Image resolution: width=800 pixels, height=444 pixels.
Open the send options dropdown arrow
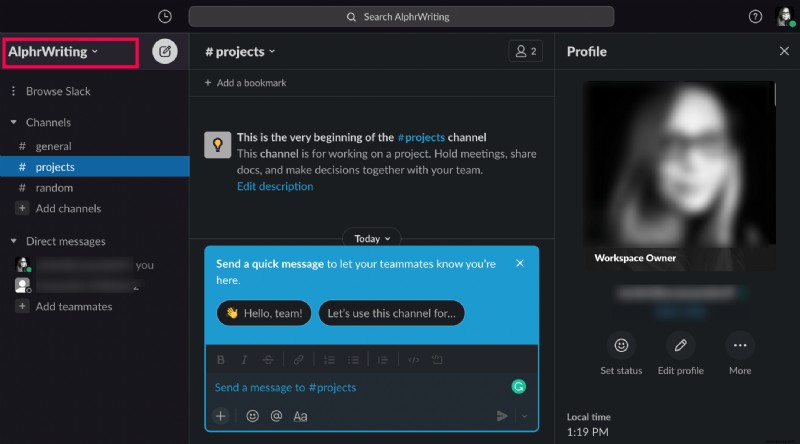pos(524,416)
